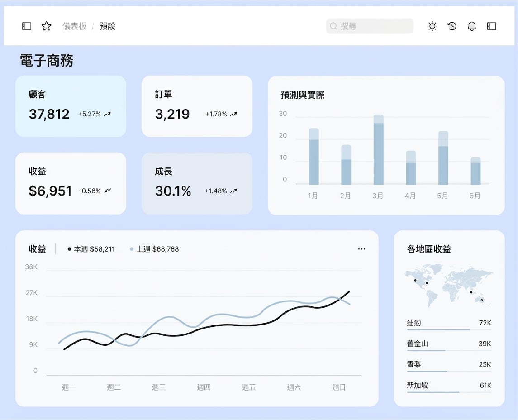Click the +1.78% change value
Viewport: 518px width, 420px height.
click(216, 114)
